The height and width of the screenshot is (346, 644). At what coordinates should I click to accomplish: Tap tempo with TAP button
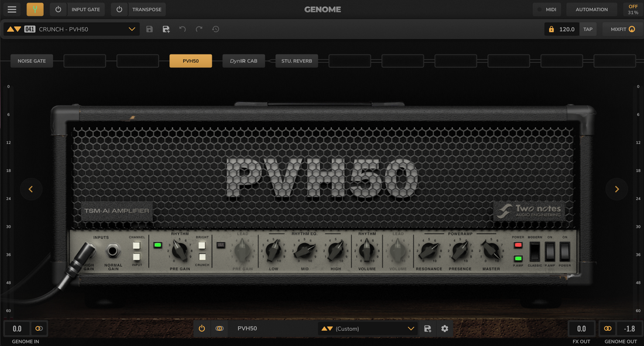(588, 29)
